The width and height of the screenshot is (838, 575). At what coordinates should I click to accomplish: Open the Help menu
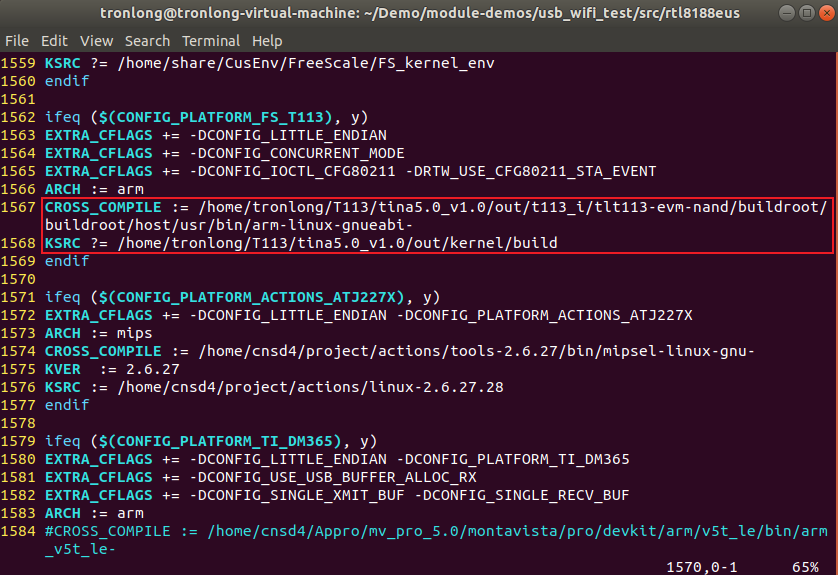tap(267, 41)
